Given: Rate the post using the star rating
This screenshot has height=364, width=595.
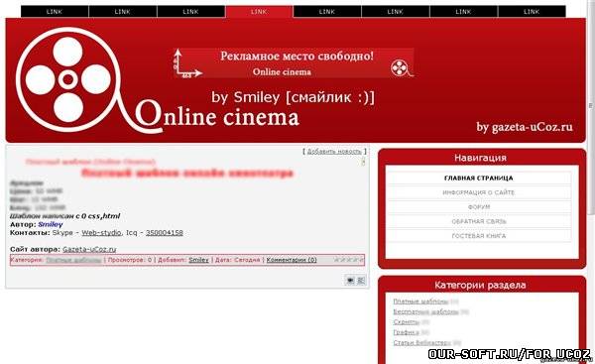Looking at the screenshot, I should click(348, 260).
